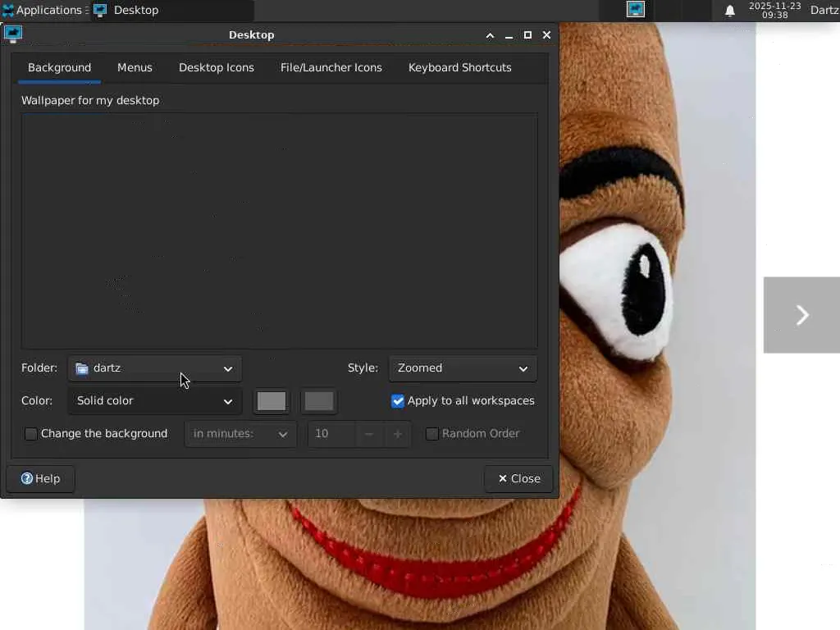The image size is (840, 630).
Task: Switch to the Background tab
Action: pyautogui.click(x=59, y=68)
